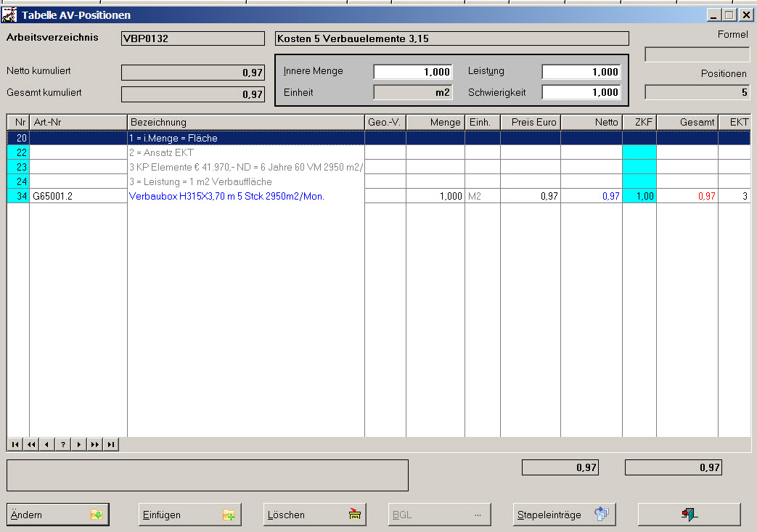757x532 pixels.
Task: Focus the Schwierigkeit input field
Action: (581, 92)
